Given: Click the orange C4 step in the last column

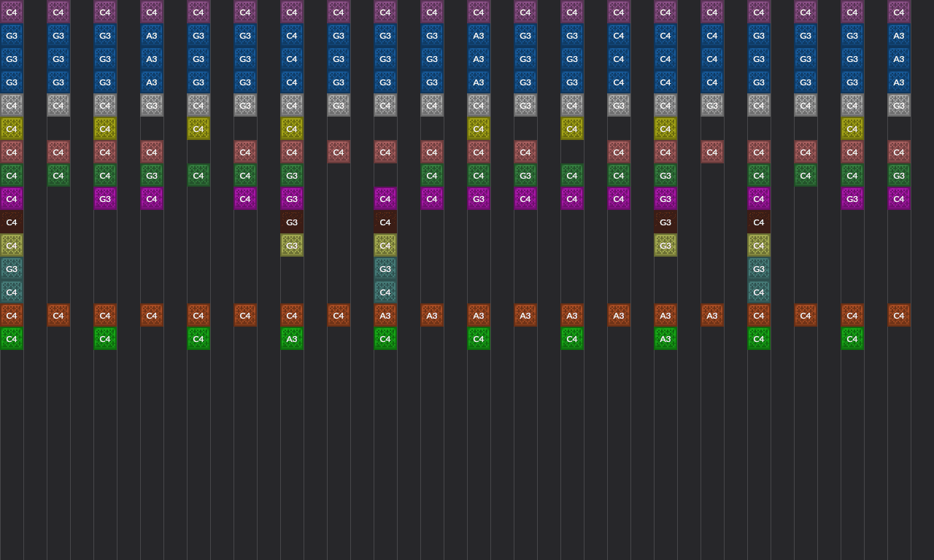Looking at the screenshot, I should (899, 315).
